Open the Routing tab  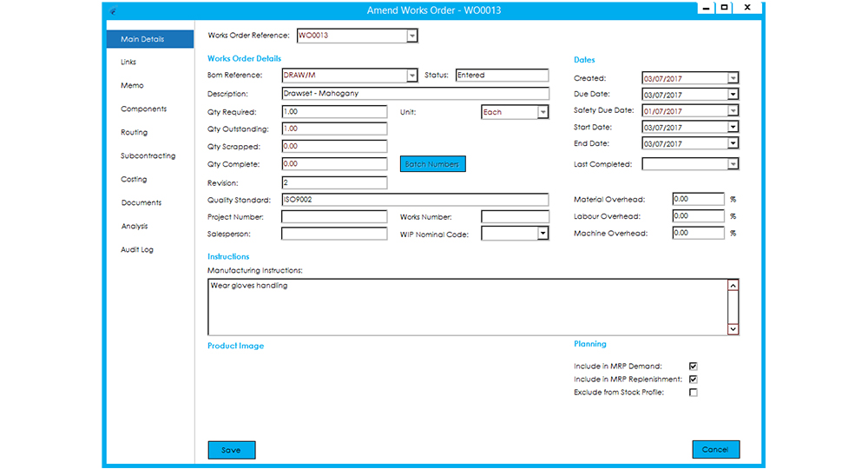[x=135, y=132]
